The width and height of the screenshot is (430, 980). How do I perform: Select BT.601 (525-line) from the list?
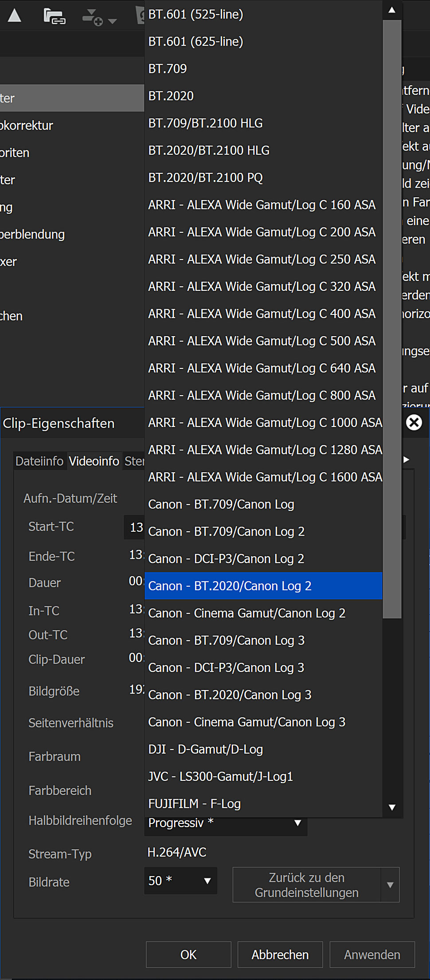coord(263,14)
